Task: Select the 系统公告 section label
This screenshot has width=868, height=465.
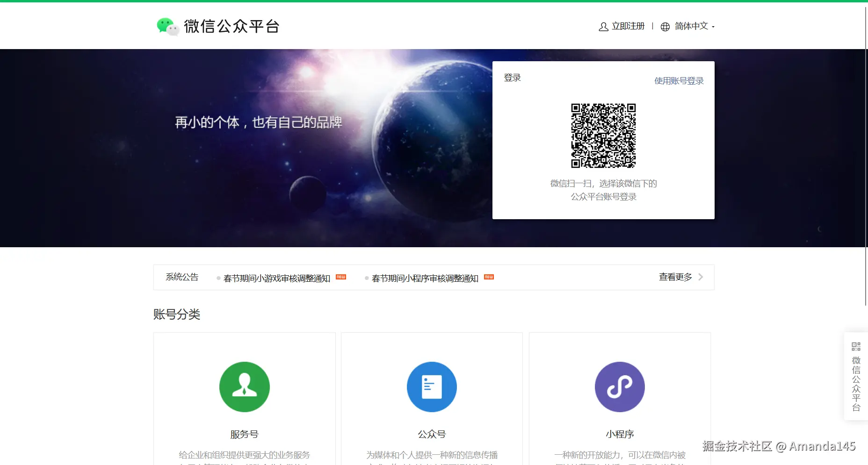Action: tap(181, 277)
